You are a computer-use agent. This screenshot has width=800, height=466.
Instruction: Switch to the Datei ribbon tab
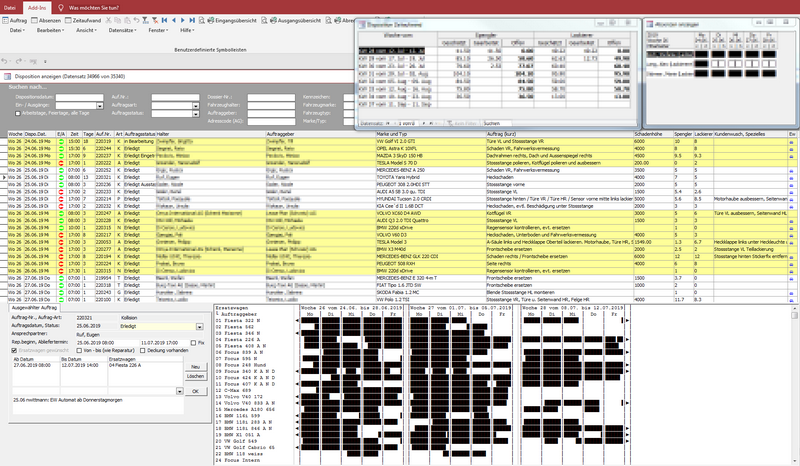pos(10,6)
